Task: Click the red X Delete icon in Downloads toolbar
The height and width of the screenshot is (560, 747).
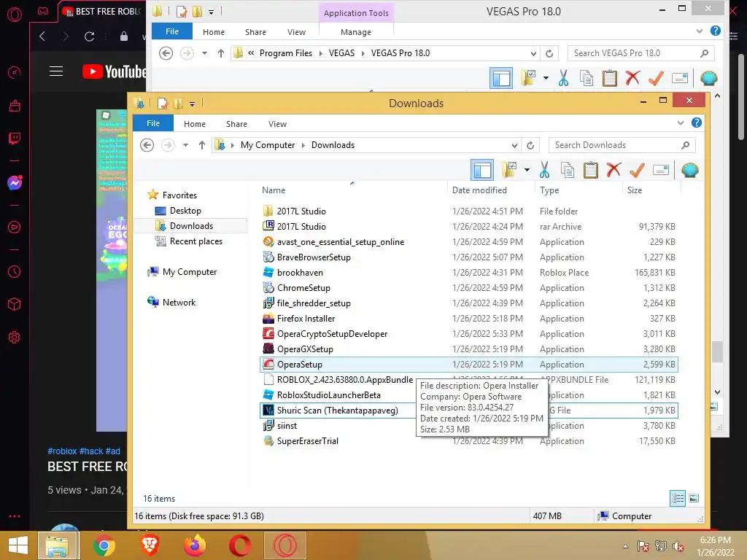Action: pos(614,169)
